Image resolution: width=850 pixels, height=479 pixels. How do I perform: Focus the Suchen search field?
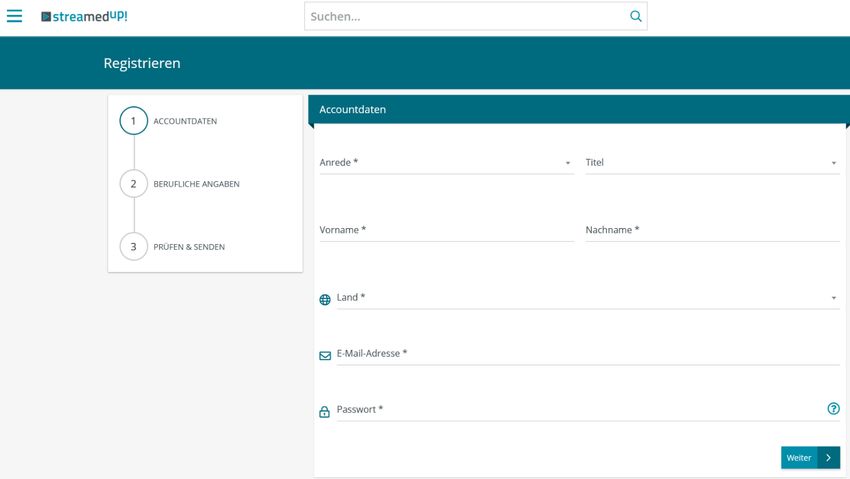[465, 16]
